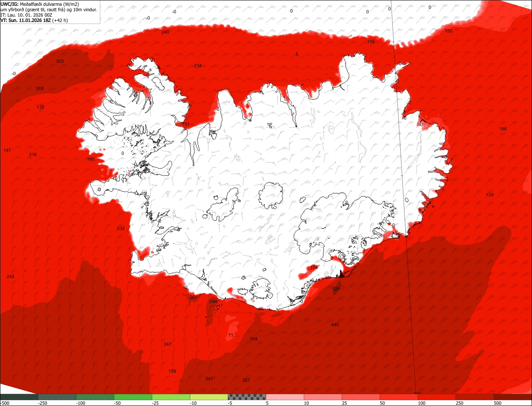
Task: Click the '500' legend scale label
Action: tap(498, 403)
